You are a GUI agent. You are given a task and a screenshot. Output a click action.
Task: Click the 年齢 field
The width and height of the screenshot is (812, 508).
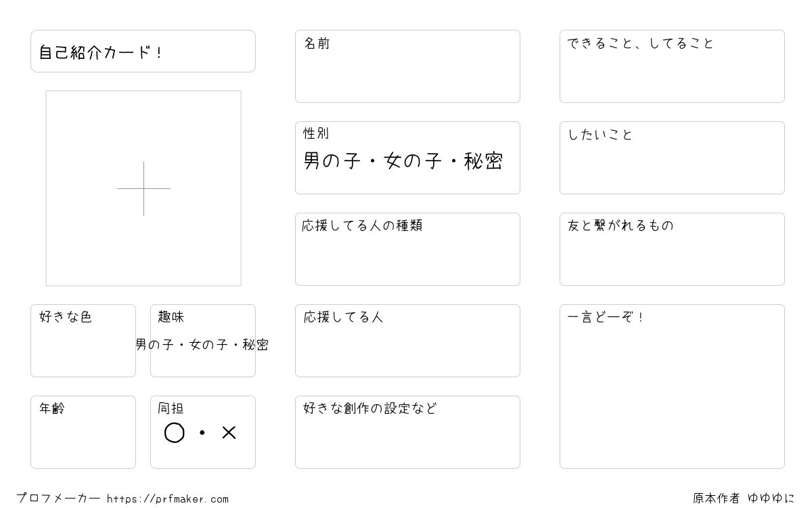[x=83, y=432]
